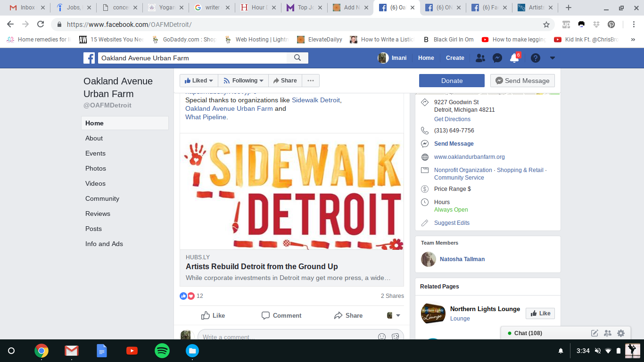Click the Facebook search magnifier button

pyautogui.click(x=297, y=58)
